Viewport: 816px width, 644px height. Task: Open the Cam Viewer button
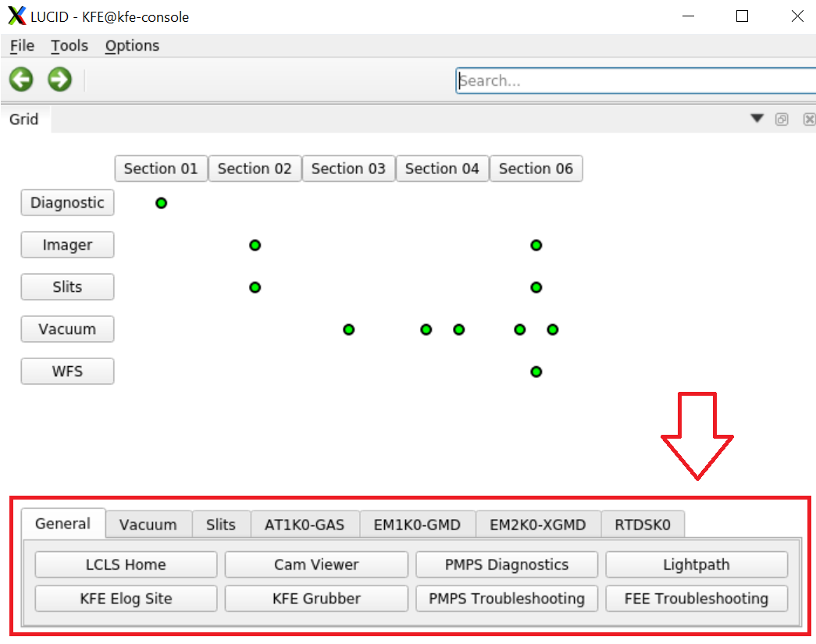pos(316,564)
